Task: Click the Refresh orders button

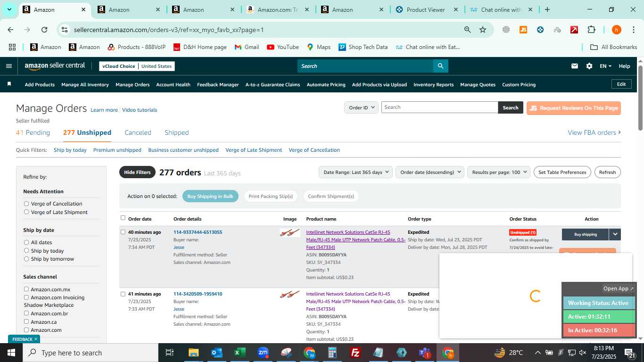Action: 607,172
